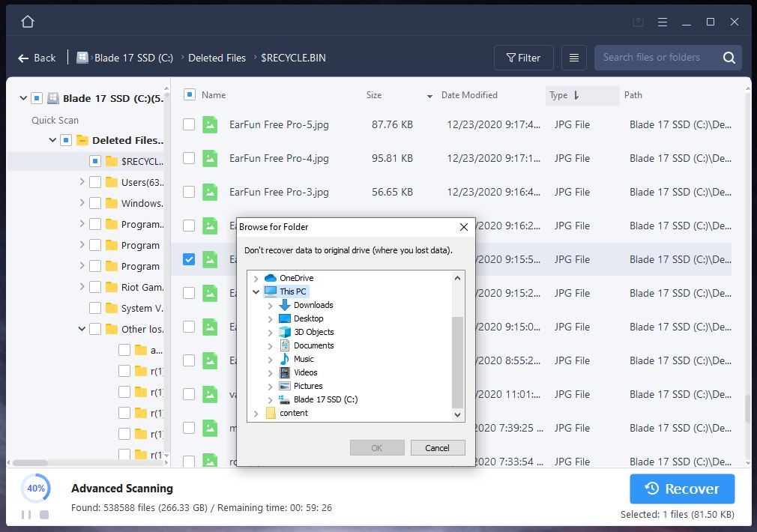
Task: Click the Home icon
Action: click(28, 22)
